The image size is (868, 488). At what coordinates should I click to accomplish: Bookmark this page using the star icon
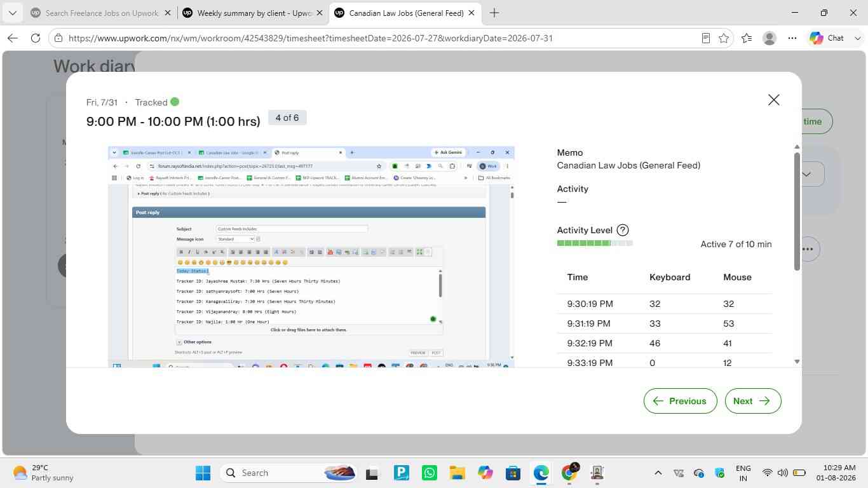pos(724,38)
